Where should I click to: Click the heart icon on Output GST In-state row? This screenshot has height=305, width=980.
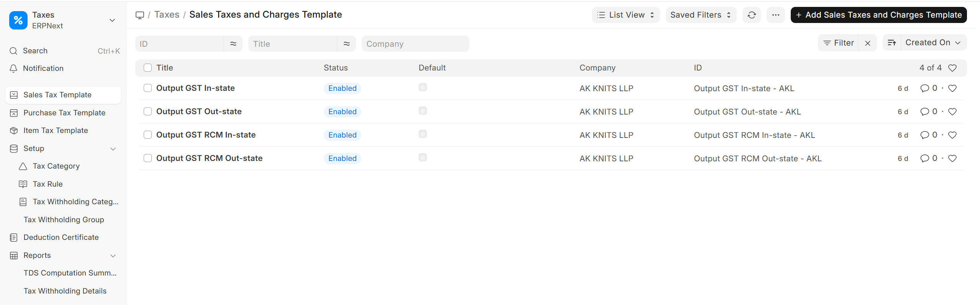(952, 89)
